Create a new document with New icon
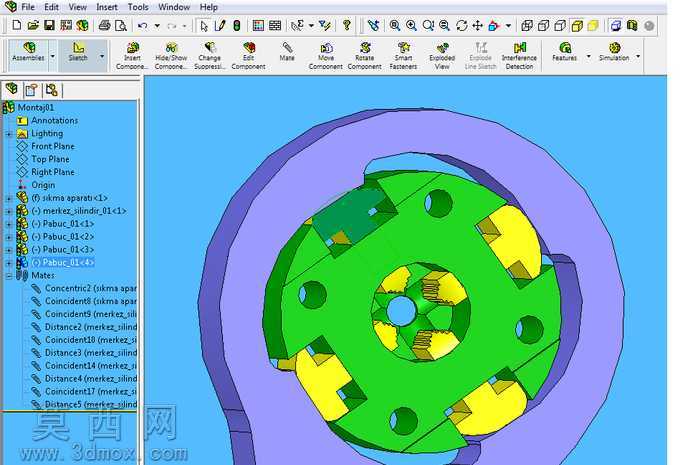Image resolution: width=684 pixels, height=465 pixels. coord(17,25)
